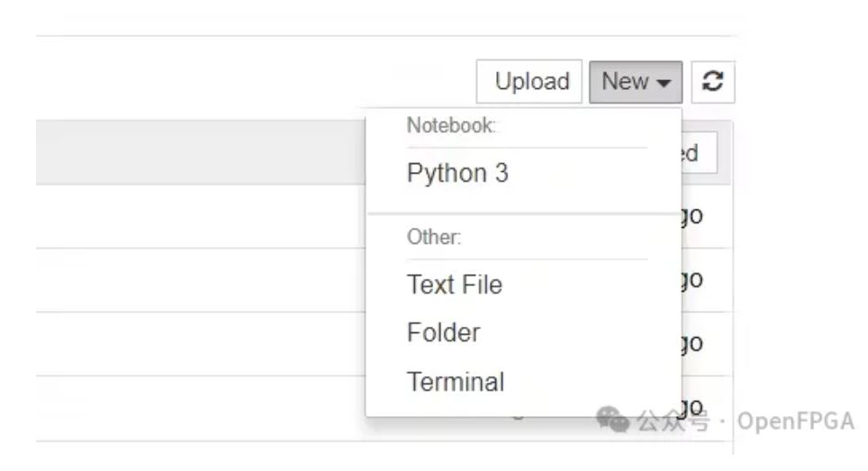The height and width of the screenshot is (471, 868).
Task: Click the partially hidden Last Modified button
Action: point(699,153)
